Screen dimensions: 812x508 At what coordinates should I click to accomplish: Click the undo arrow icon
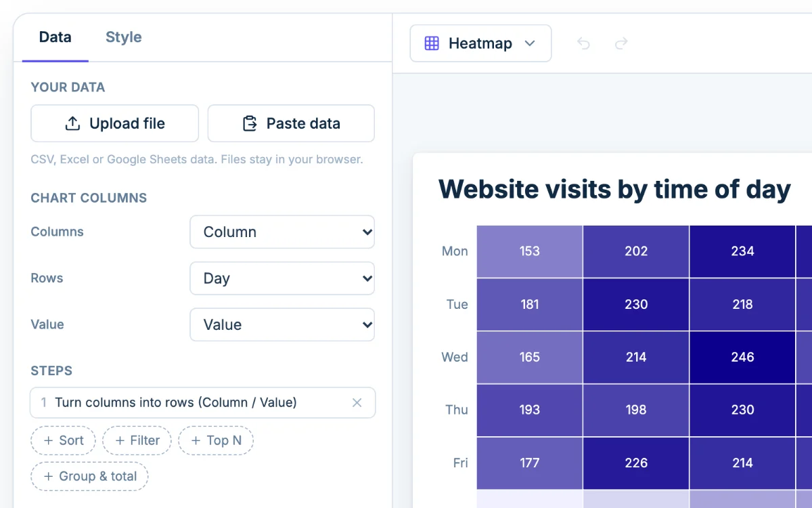pos(583,43)
